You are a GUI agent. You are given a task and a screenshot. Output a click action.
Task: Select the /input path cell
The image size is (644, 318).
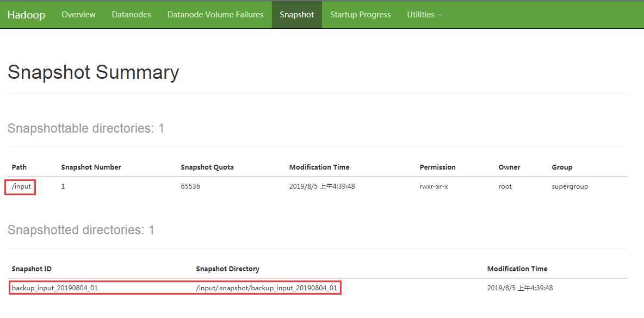click(x=21, y=186)
